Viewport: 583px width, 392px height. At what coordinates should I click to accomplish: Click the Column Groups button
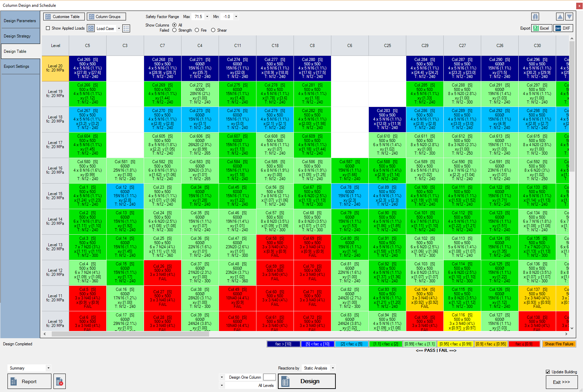tap(106, 16)
